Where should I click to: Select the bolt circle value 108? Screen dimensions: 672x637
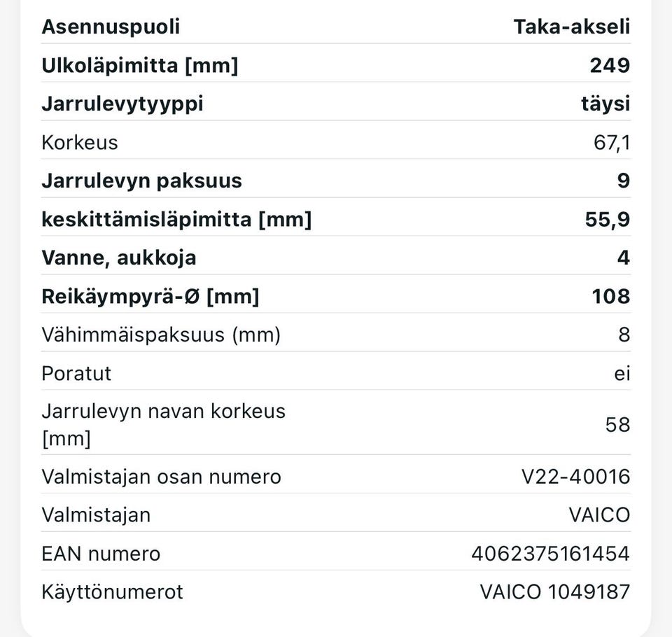click(610, 296)
